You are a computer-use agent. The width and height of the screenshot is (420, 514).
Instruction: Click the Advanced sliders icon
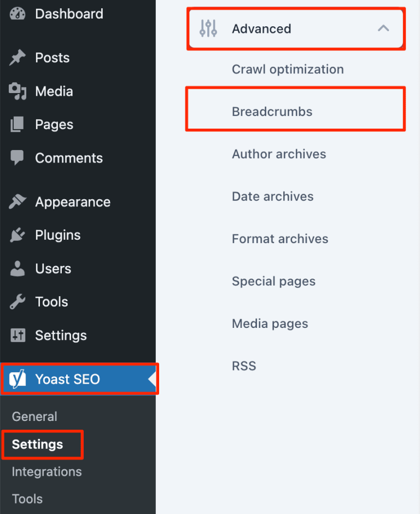208,28
